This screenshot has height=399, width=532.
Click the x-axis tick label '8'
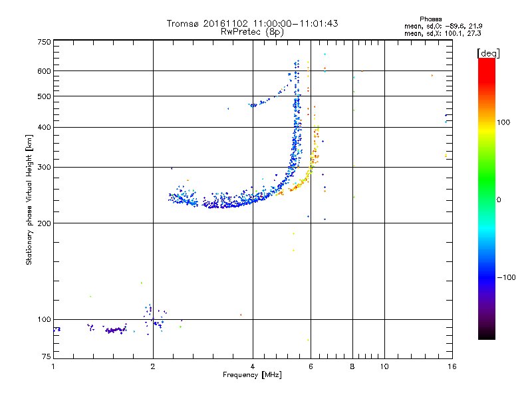coord(352,366)
